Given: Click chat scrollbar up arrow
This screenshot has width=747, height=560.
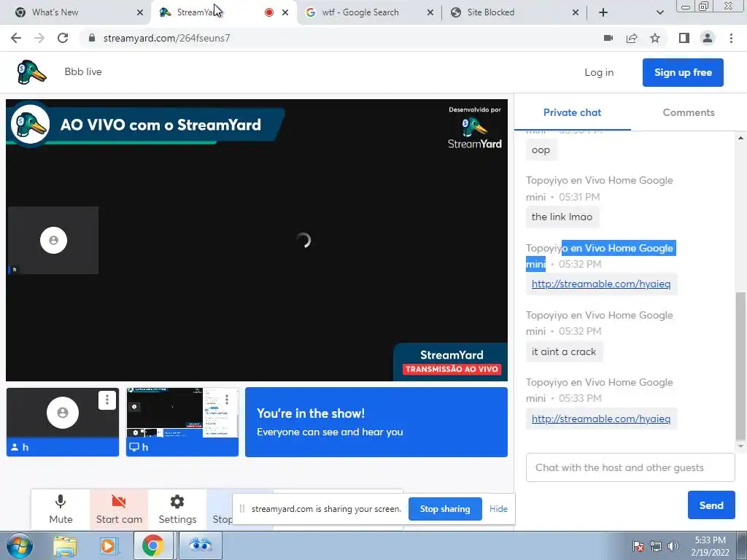Looking at the screenshot, I should 740,138.
